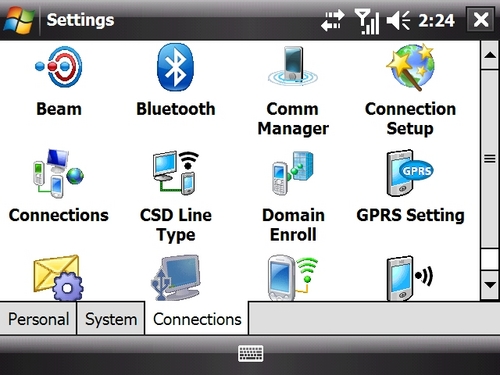
Task: Open GPRS Setting
Action: point(410,173)
